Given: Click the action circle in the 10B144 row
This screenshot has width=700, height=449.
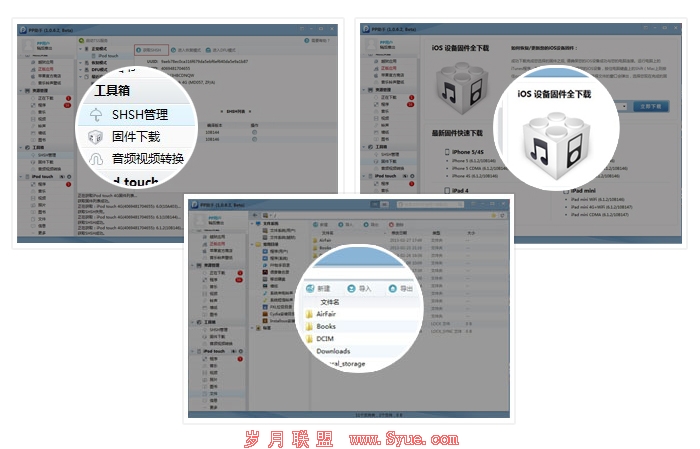Looking at the screenshot, I should pyautogui.click(x=254, y=133).
